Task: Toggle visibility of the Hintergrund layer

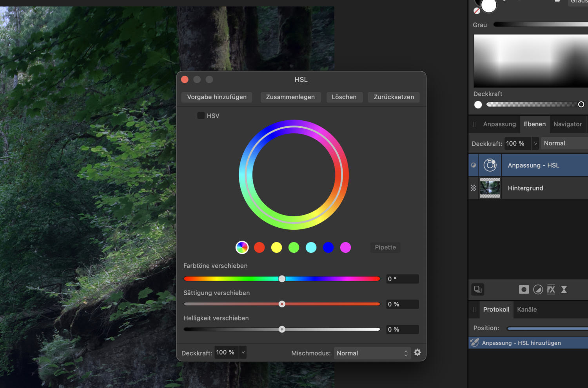Action: pos(473,188)
